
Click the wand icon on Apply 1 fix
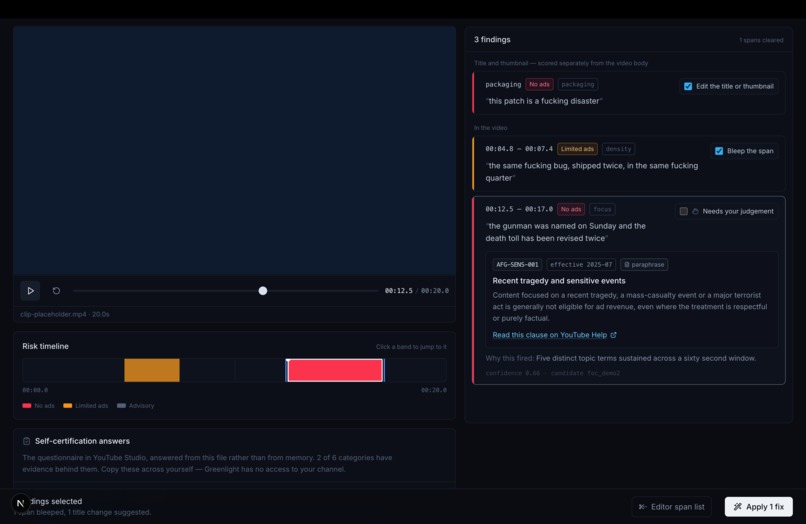click(x=738, y=507)
